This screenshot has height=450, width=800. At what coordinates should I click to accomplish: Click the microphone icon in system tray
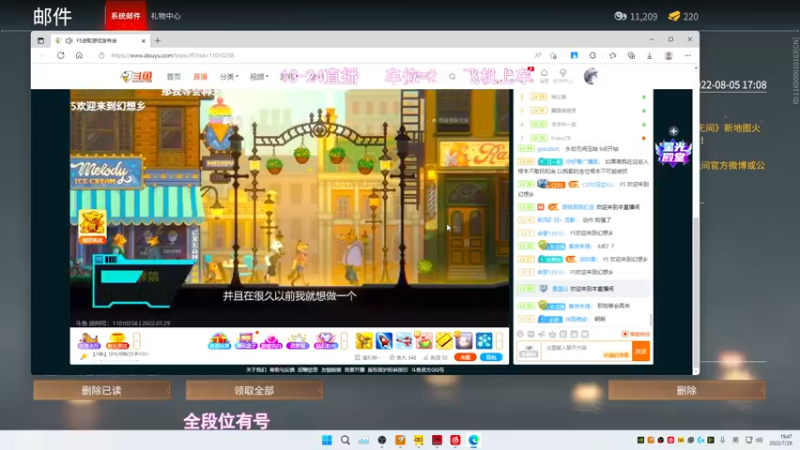tap(722, 440)
